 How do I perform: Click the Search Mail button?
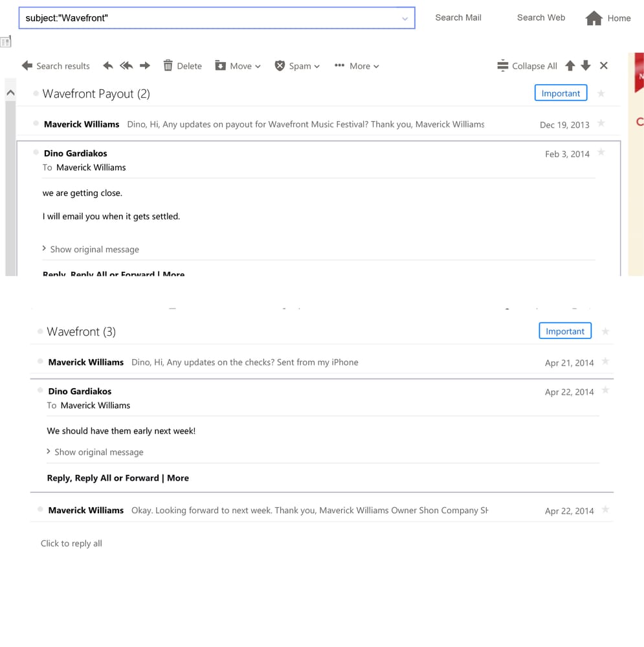458,18
